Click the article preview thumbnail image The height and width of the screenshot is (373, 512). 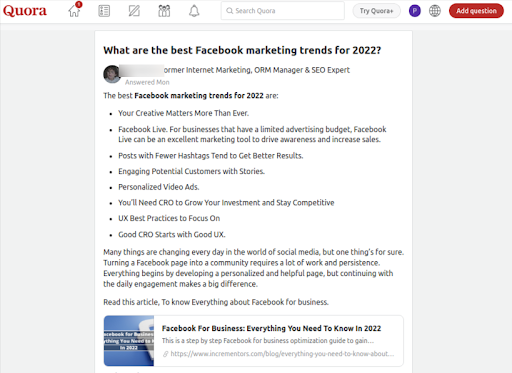coord(129,341)
